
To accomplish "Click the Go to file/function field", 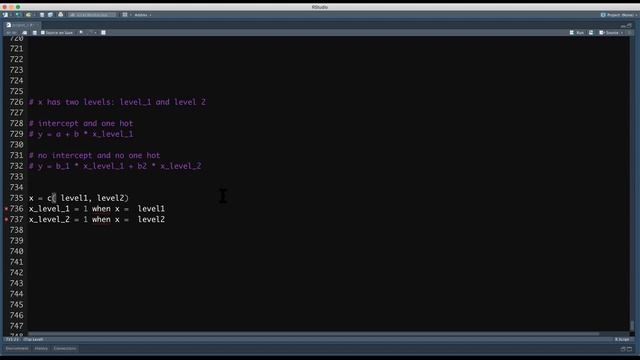I will click(x=92, y=15).
